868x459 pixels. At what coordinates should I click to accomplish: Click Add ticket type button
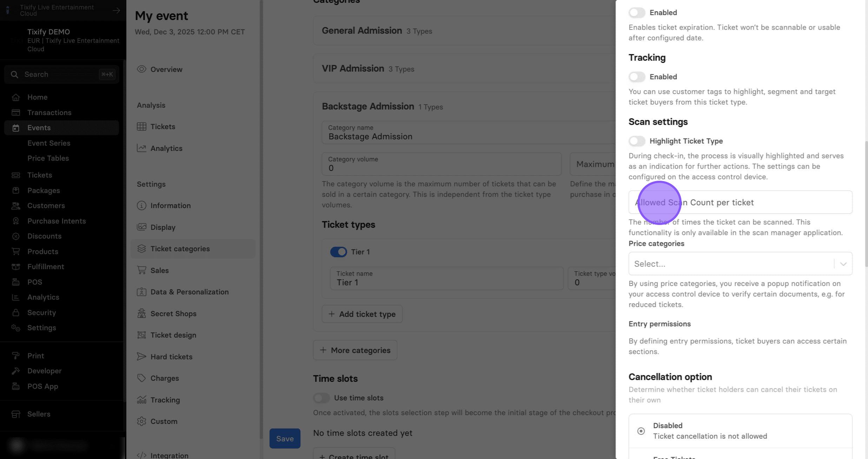362,314
